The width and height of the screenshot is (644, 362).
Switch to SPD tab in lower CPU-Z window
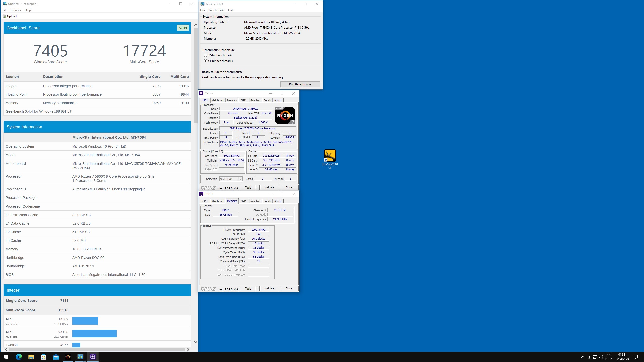(x=243, y=201)
